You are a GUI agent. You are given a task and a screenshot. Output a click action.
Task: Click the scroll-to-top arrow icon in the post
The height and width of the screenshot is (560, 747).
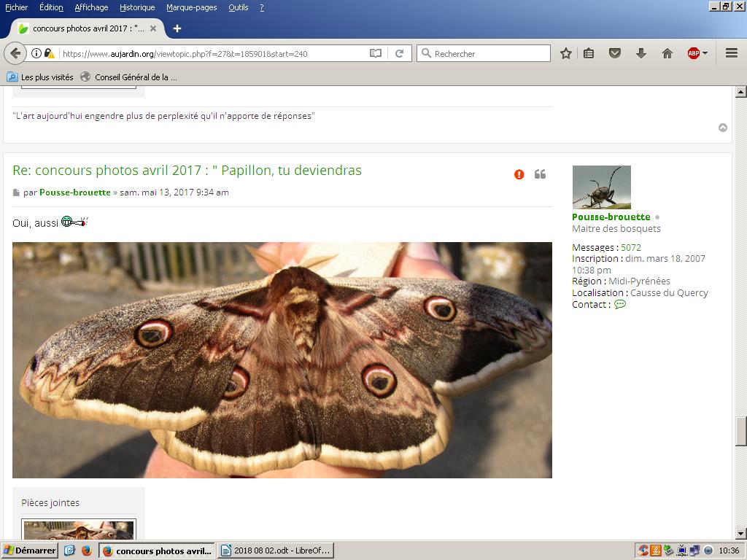click(x=723, y=128)
